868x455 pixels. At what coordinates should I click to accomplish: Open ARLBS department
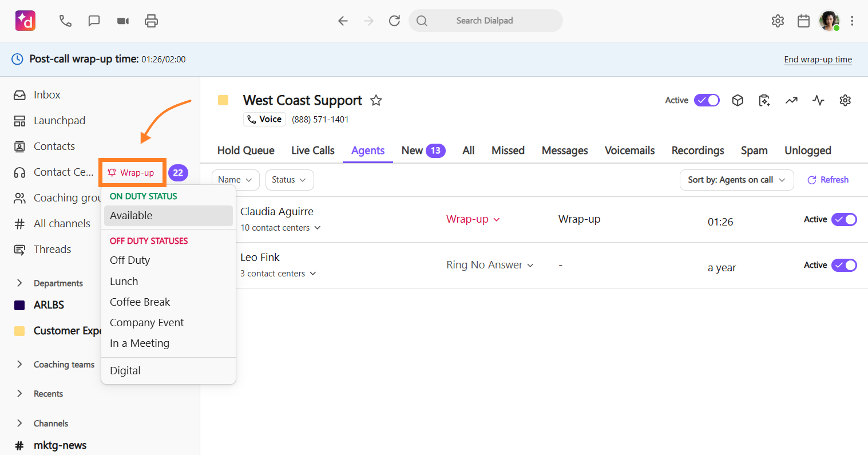(x=49, y=305)
